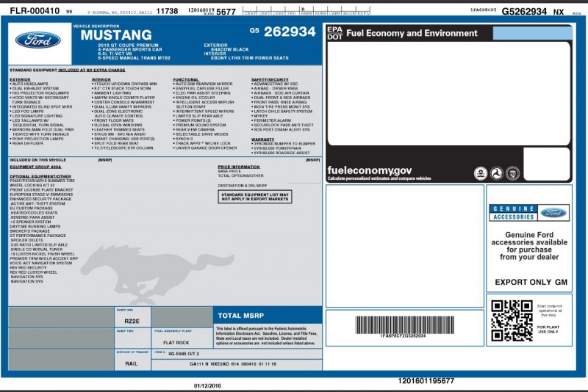Click DESTINATION & DELIVERY label
This screenshot has width=588, height=392.
(243, 186)
